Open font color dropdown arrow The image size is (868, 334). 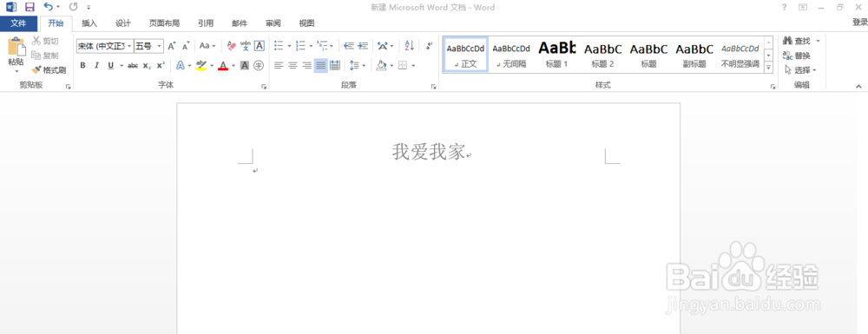click(x=233, y=66)
